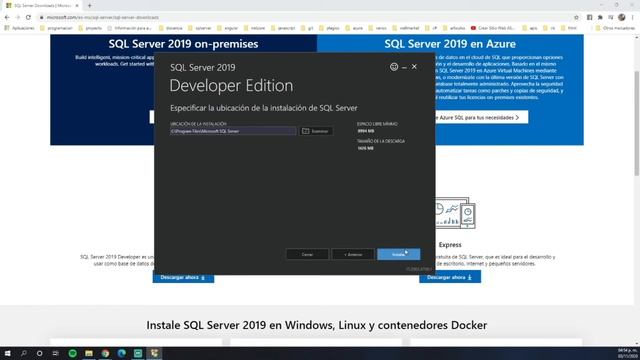This screenshot has width=640, height=360.
Task: Select the SQL Server Downloads tab
Action: pos(42,6)
